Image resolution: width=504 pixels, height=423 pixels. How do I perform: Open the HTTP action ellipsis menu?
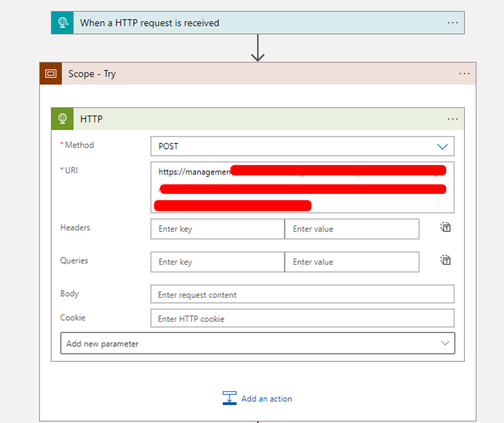tap(452, 119)
